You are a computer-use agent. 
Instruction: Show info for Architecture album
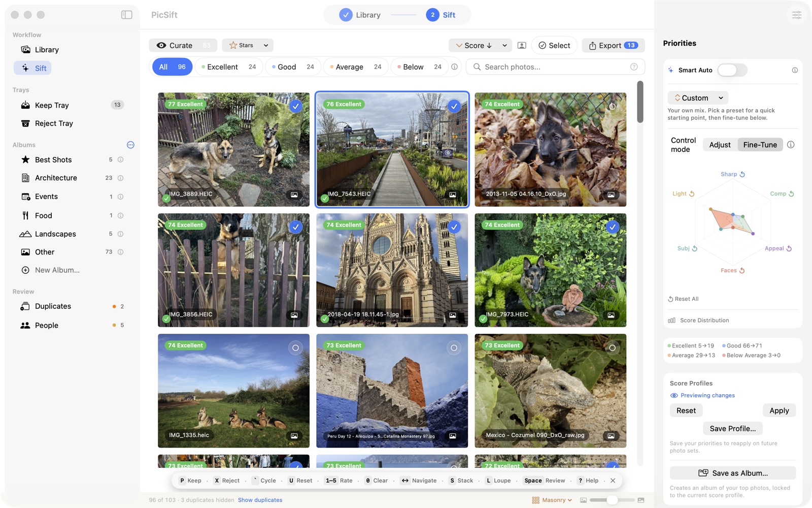(121, 178)
